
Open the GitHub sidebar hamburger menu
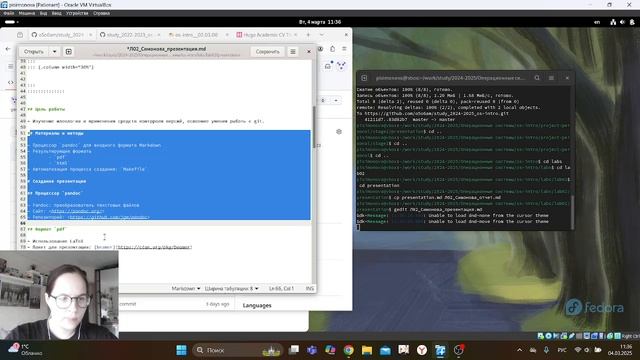pos(11,66)
